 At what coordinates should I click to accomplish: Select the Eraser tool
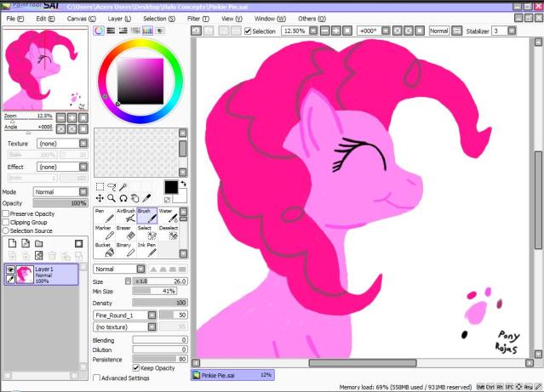coord(126,233)
